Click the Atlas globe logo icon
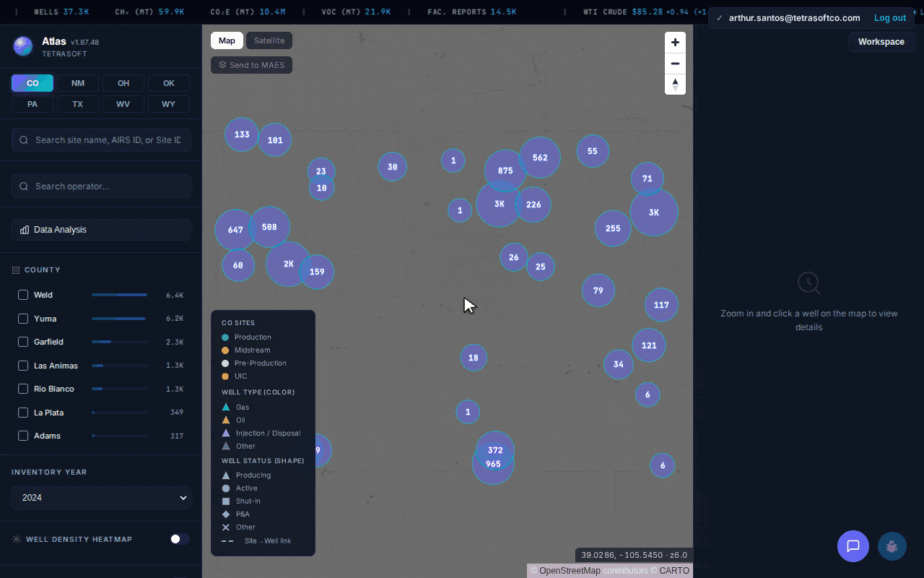This screenshot has height=578, width=924. coord(23,46)
